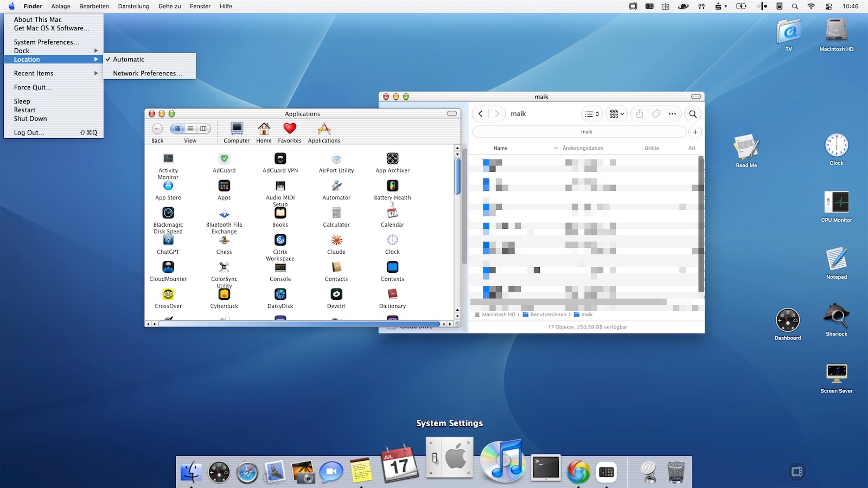Click the Applications window vertical scroll thumb

coord(457,175)
